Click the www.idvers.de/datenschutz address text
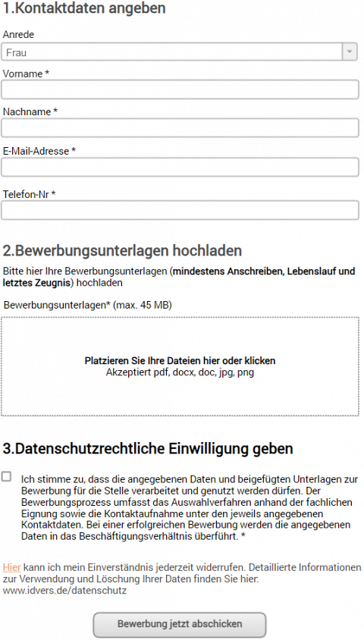Screen dimensions: 364x640 click(64, 590)
